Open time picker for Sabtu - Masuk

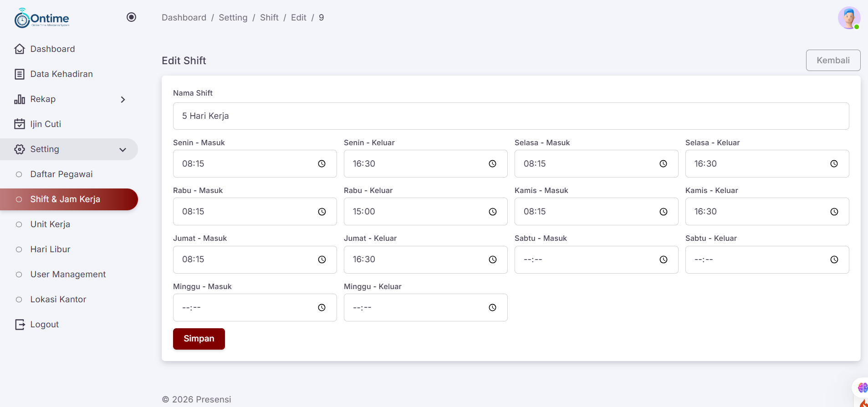tap(663, 259)
